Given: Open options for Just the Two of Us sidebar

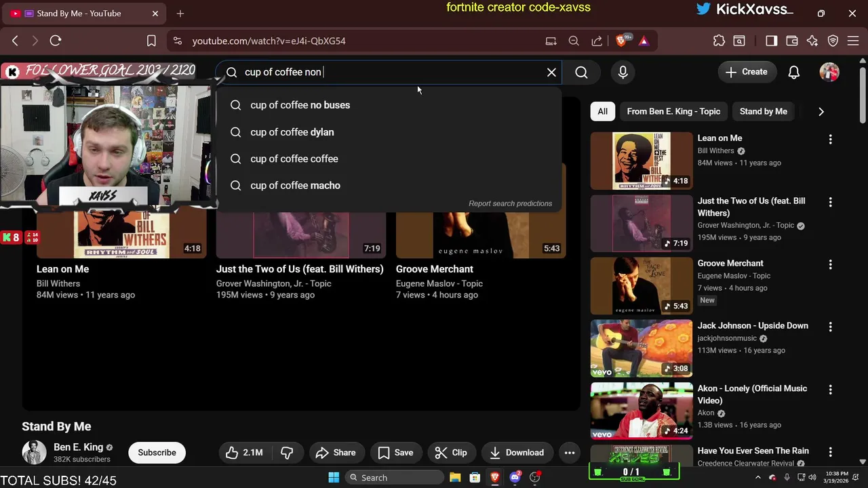Looking at the screenshot, I should [x=830, y=202].
